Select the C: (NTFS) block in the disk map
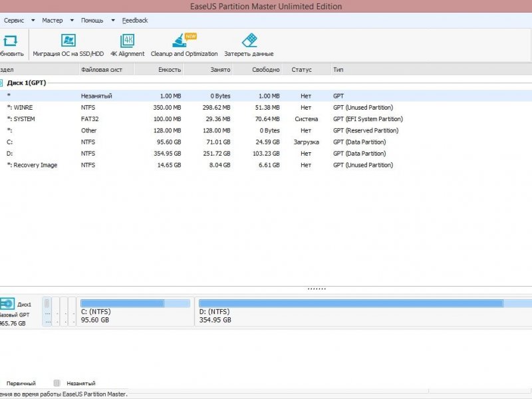Image resolution: width=532 pixels, height=399 pixels. point(136,311)
